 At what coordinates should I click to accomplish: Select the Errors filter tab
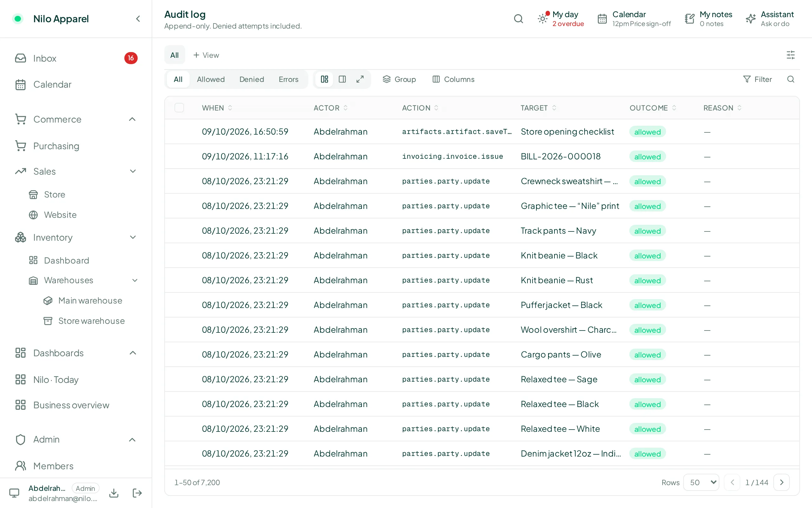(x=289, y=79)
